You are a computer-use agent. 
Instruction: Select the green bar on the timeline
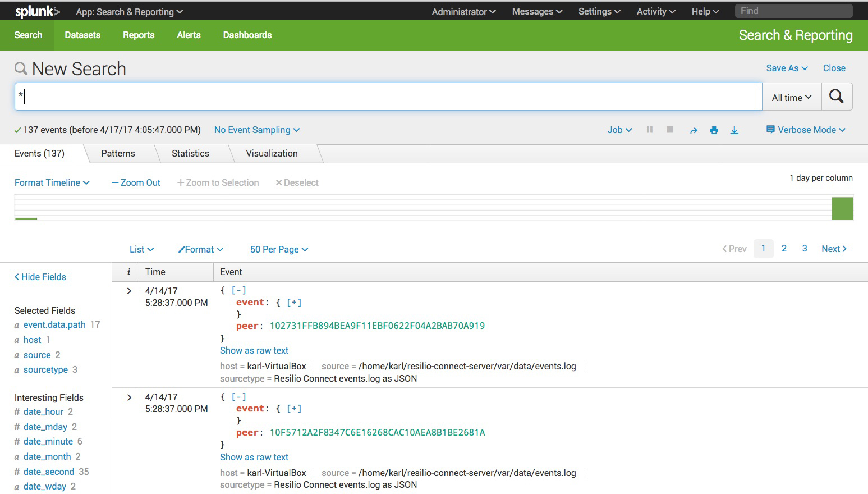click(x=842, y=208)
